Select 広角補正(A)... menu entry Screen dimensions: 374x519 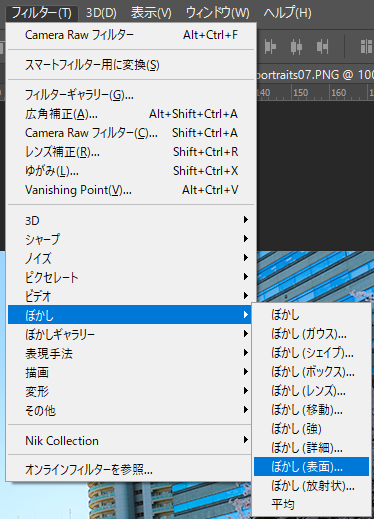click(x=131, y=114)
